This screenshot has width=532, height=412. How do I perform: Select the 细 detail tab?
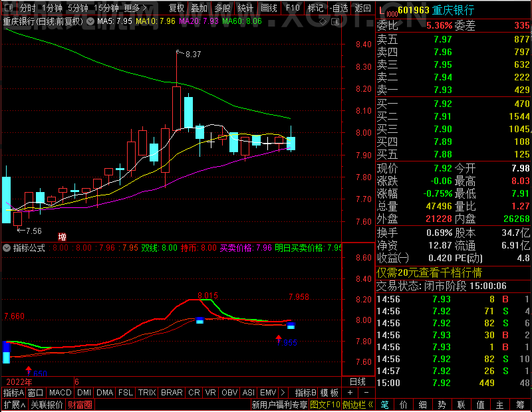[423, 405]
